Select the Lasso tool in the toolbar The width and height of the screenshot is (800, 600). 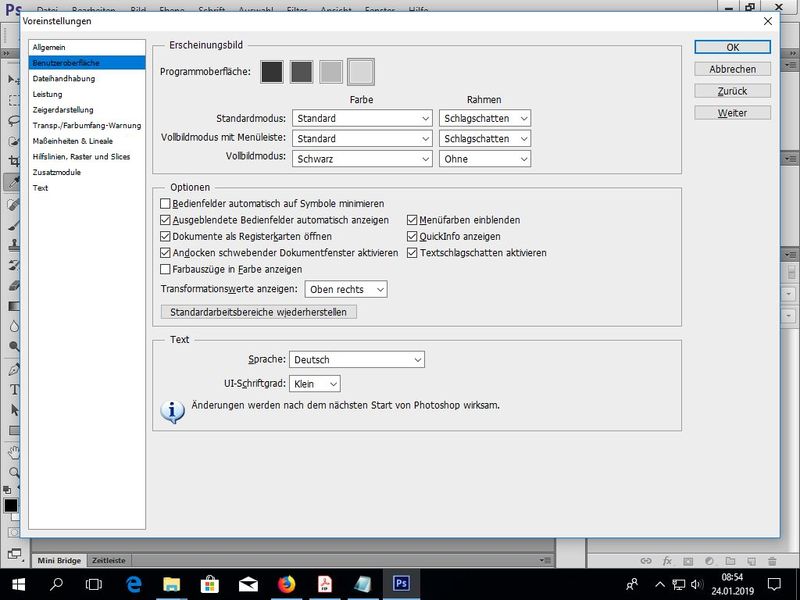click(14, 120)
